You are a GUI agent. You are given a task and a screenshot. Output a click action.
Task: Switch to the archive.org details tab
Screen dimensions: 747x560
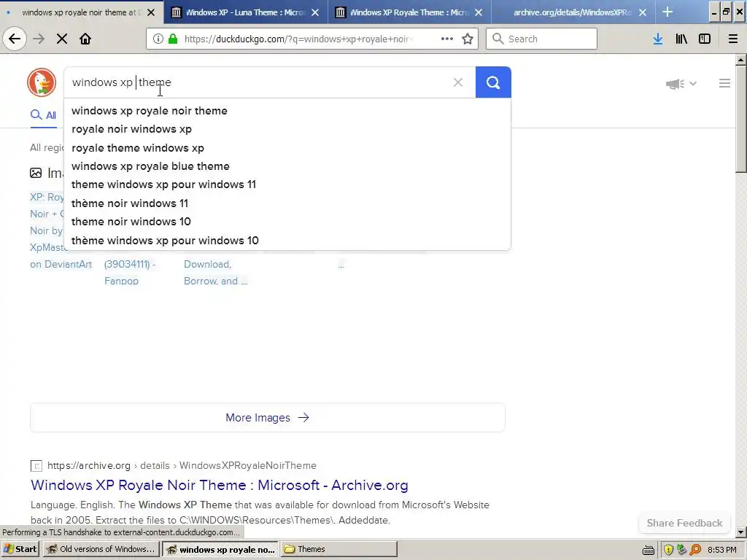pyautogui.click(x=573, y=12)
